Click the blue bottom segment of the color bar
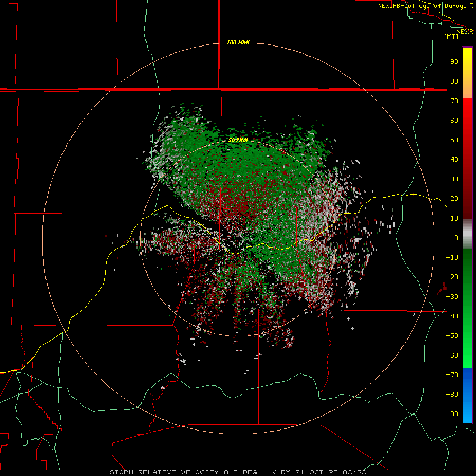 (467, 396)
